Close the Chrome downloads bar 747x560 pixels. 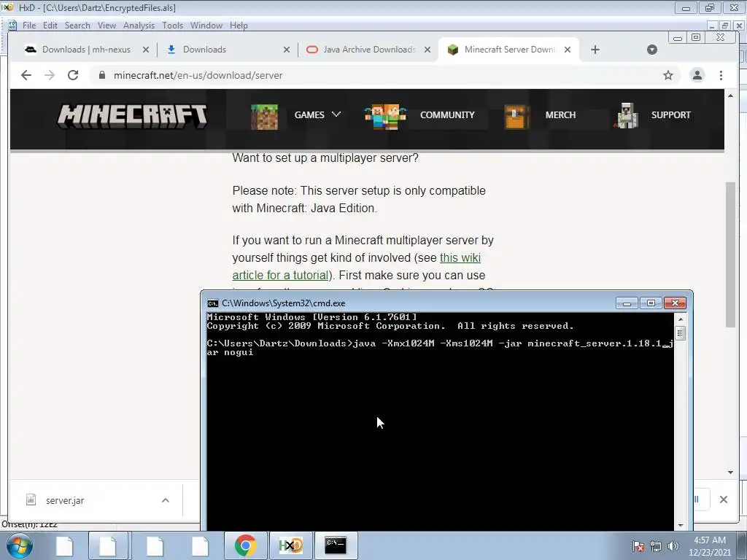(x=723, y=499)
